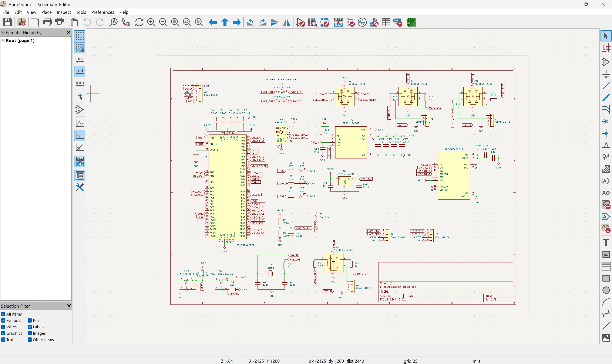Refresh the schematic view
This screenshot has height=364, width=612.
click(x=139, y=22)
